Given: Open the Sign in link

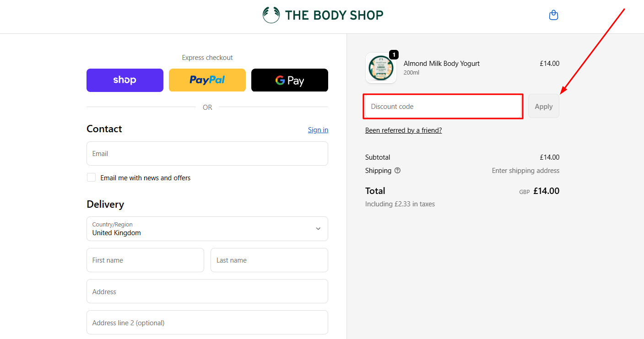Looking at the screenshot, I should point(318,130).
